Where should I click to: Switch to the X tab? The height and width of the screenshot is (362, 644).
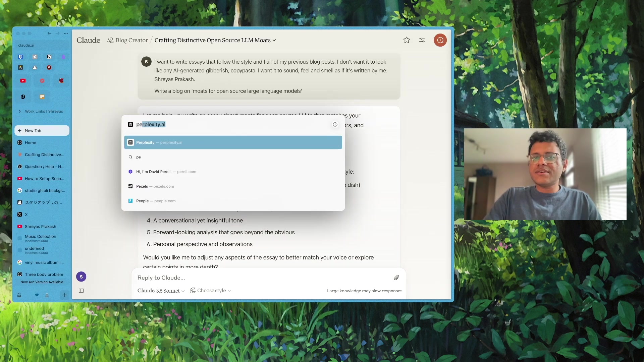coord(42,215)
